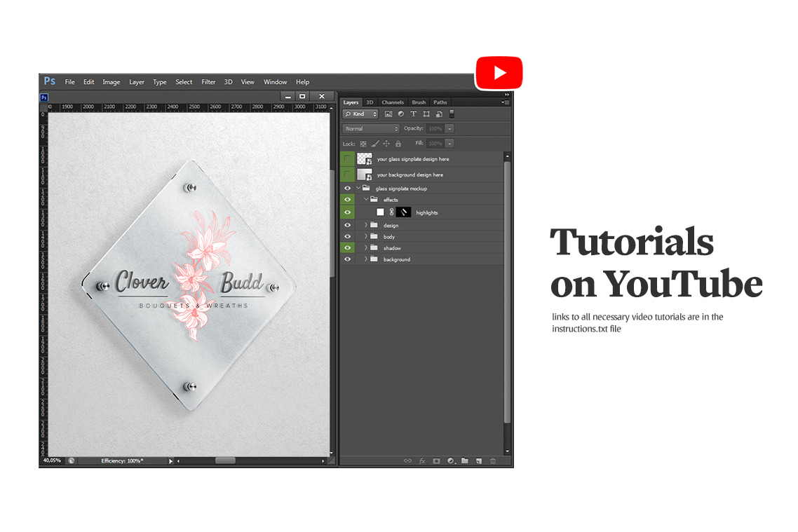Create a new adjustment layer

451,461
